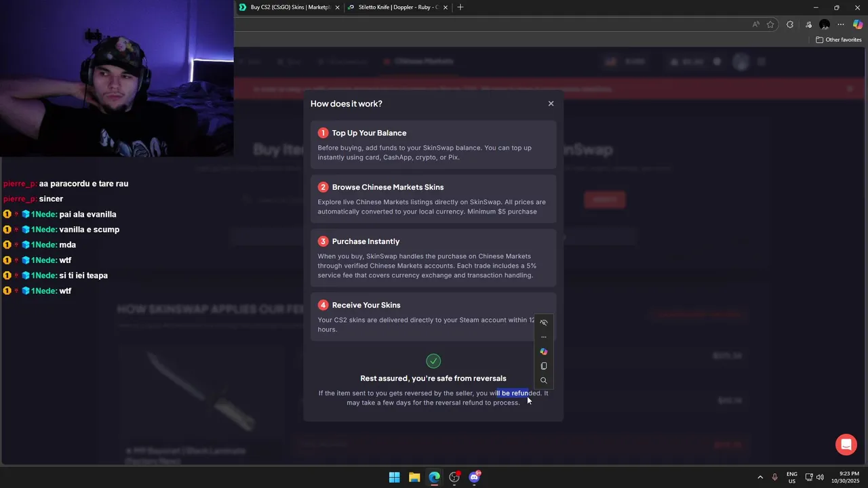Viewport: 868px width, 488px height.
Task: Click step 3 'Purchase Instantly' heading
Action: click(x=366, y=241)
